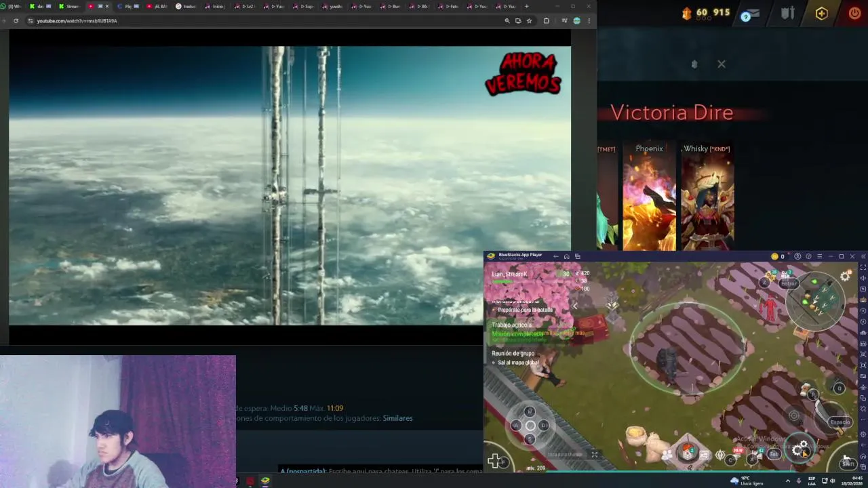Image resolution: width=868 pixels, height=488 pixels.
Task: Dismiss the Dota panel with the X icon
Action: pyautogui.click(x=722, y=64)
